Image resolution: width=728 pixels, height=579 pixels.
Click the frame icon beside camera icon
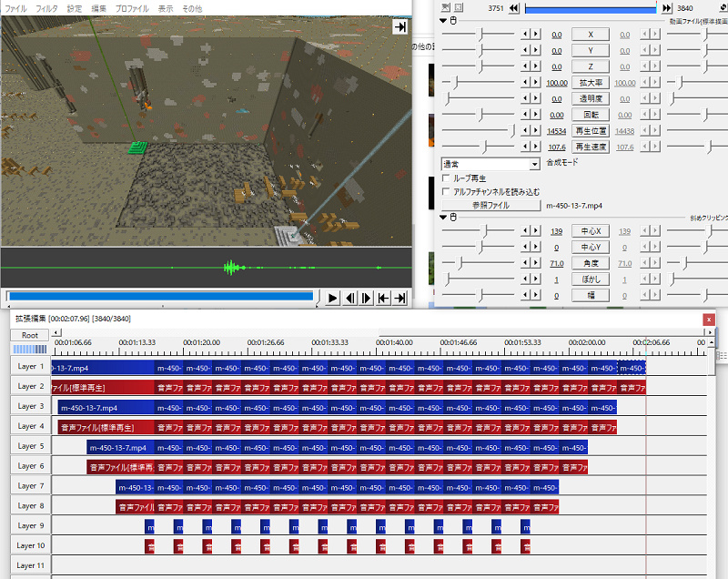459,7
